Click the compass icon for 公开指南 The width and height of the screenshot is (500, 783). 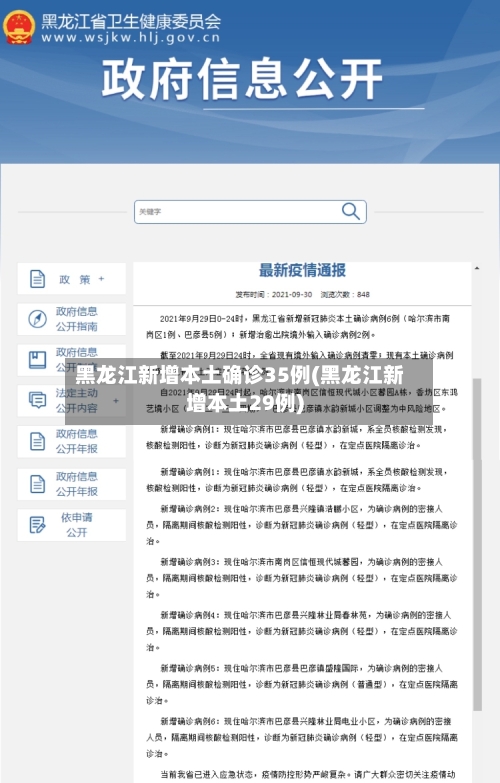pos(37,319)
